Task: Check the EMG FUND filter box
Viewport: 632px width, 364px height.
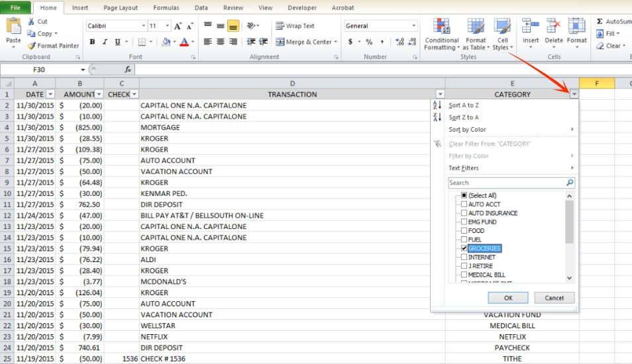Action: point(464,222)
